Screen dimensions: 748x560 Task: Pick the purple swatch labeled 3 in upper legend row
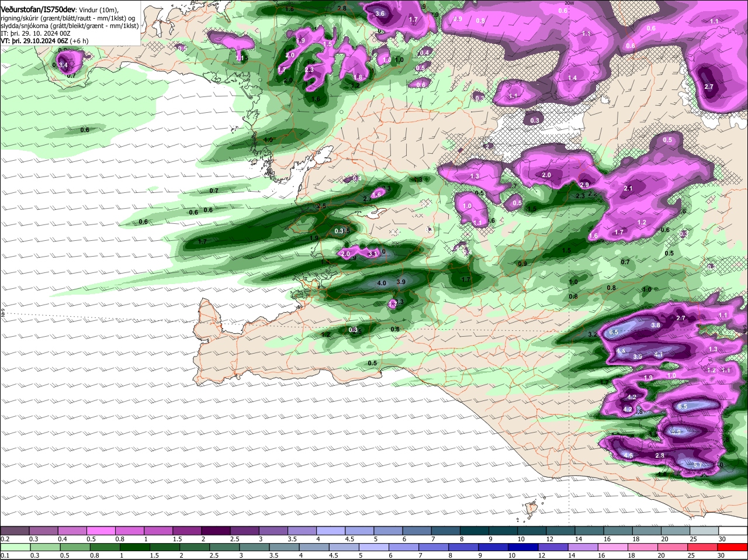tap(273, 530)
